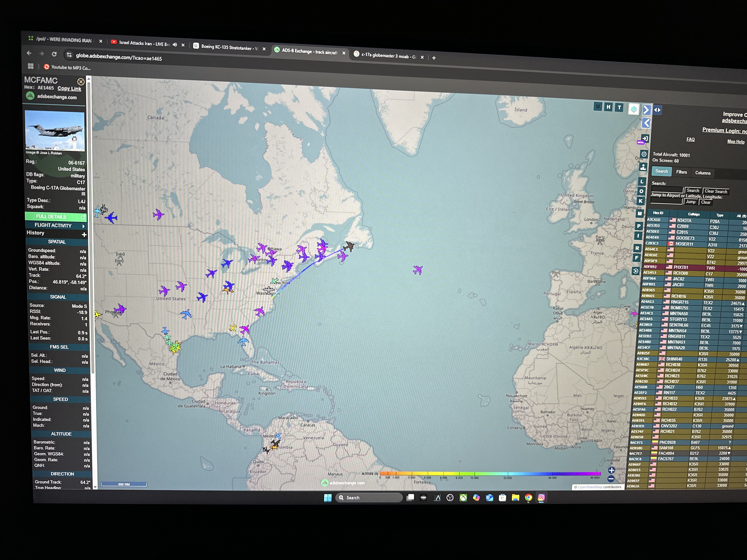
Task: Open Chrome from the taskbar
Action: coord(529,497)
